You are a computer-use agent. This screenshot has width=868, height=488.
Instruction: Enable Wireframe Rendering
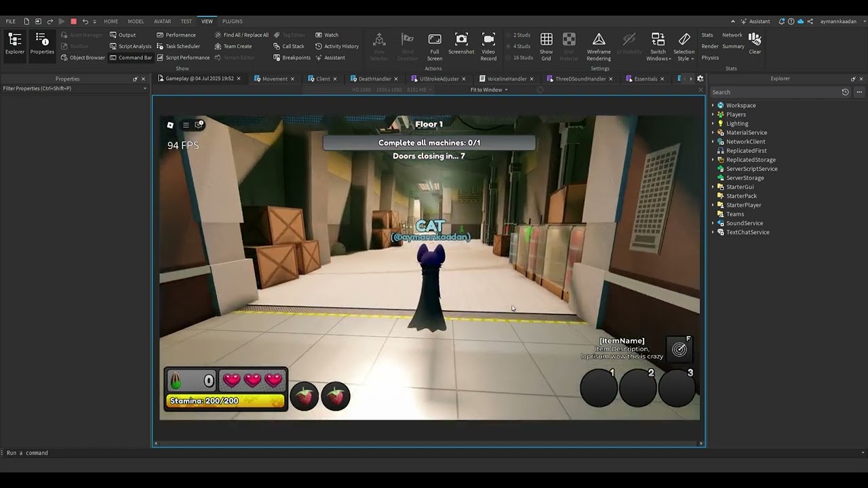[599, 46]
